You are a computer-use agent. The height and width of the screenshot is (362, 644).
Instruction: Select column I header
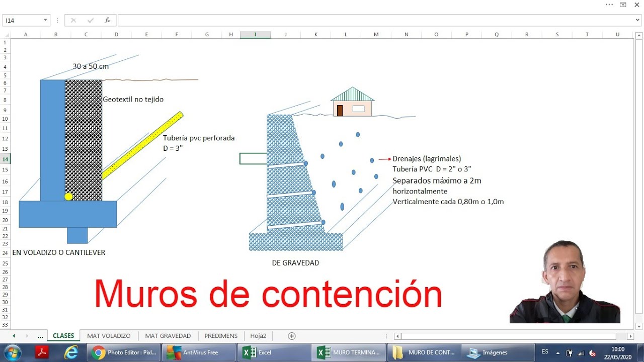pyautogui.click(x=255, y=35)
